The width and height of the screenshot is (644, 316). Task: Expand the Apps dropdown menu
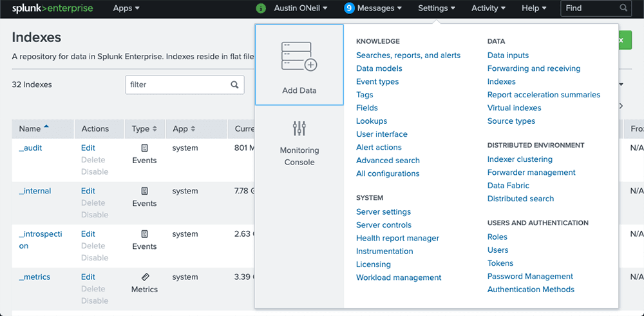pyautogui.click(x=126, y=8)
